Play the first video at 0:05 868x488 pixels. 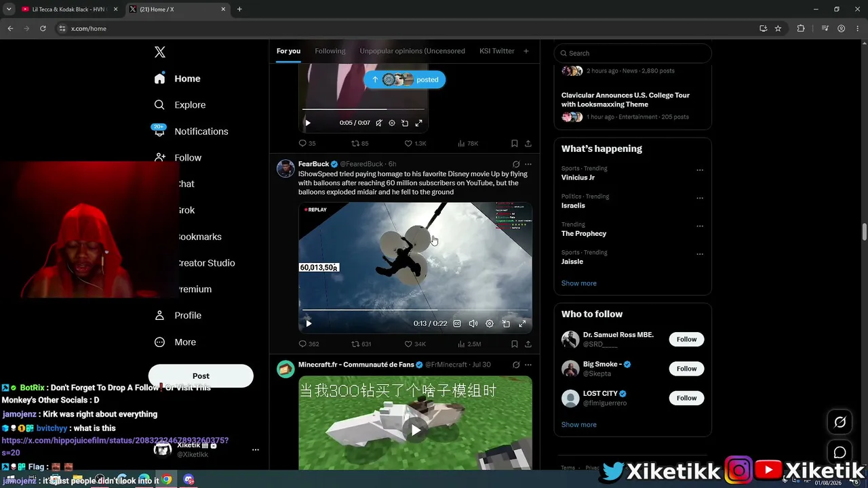pyautogui.click(x=308, y=123)
